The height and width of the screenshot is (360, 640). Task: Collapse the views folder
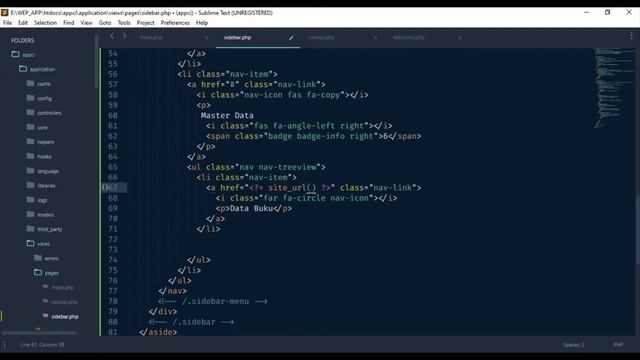coord(31,243)
